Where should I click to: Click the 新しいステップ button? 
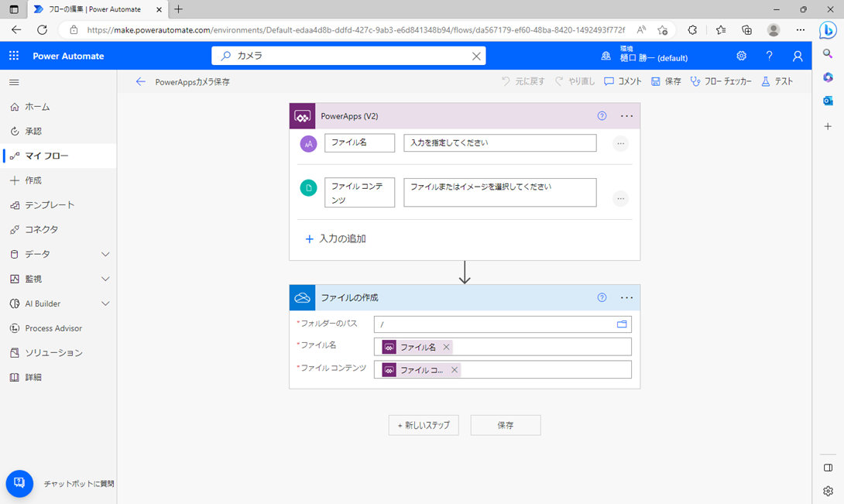pyautogui.click(x=424, y=425)
